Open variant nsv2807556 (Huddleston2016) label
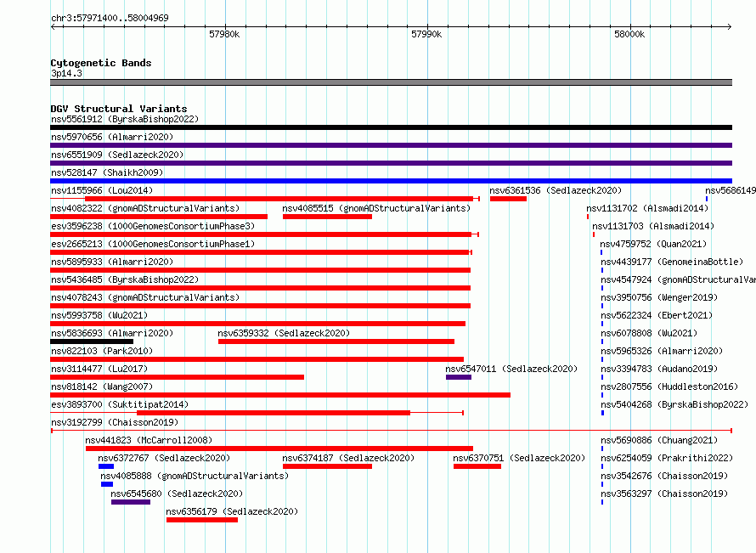756x553 pixels. [x=669, y=387]
